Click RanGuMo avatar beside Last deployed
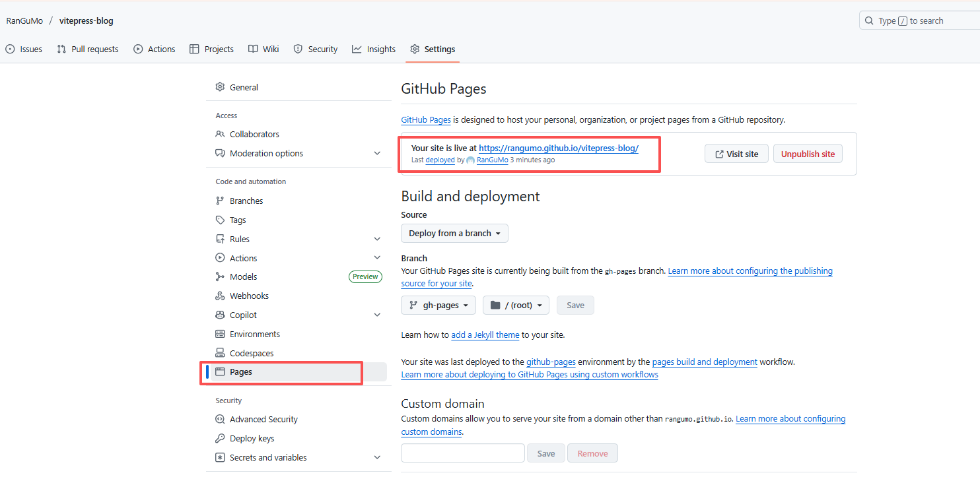This screenshot has height=481, width=980. tap(470, 160)
